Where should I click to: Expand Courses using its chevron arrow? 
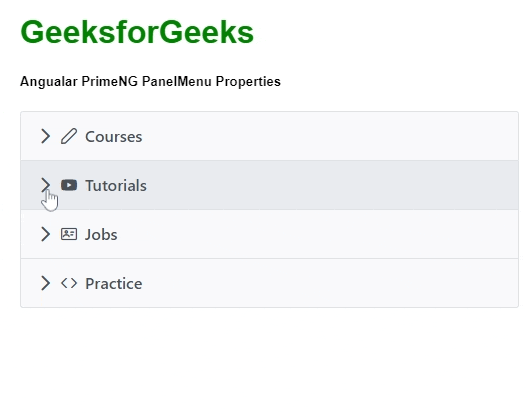click(45, 136)
